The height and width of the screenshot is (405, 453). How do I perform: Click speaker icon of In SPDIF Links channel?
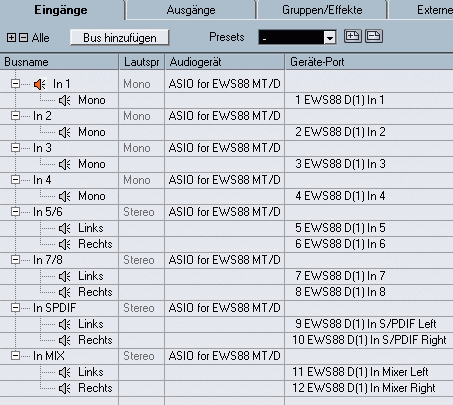point(65,324)
